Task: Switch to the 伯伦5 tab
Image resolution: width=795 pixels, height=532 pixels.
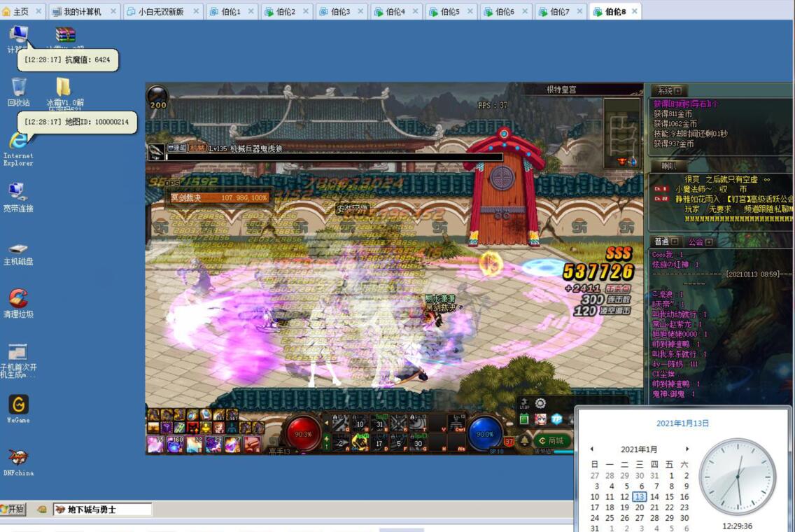Action: pos(450,11)
